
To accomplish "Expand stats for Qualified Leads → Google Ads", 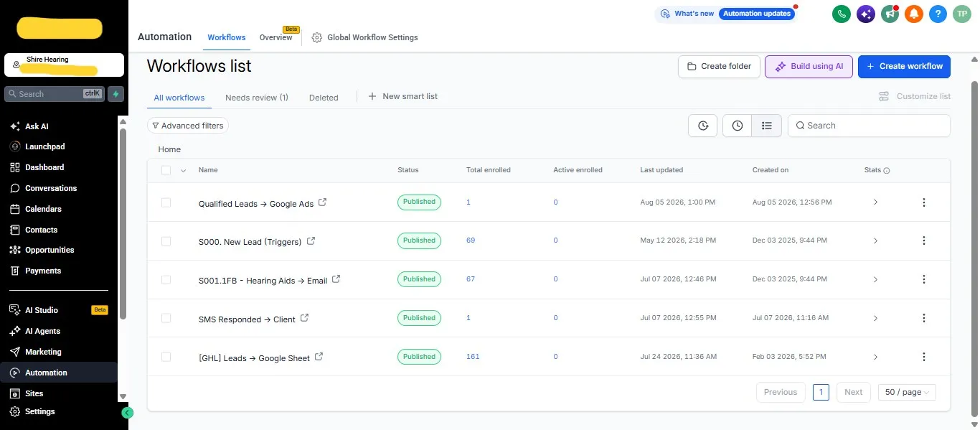I will pos(875,202).
